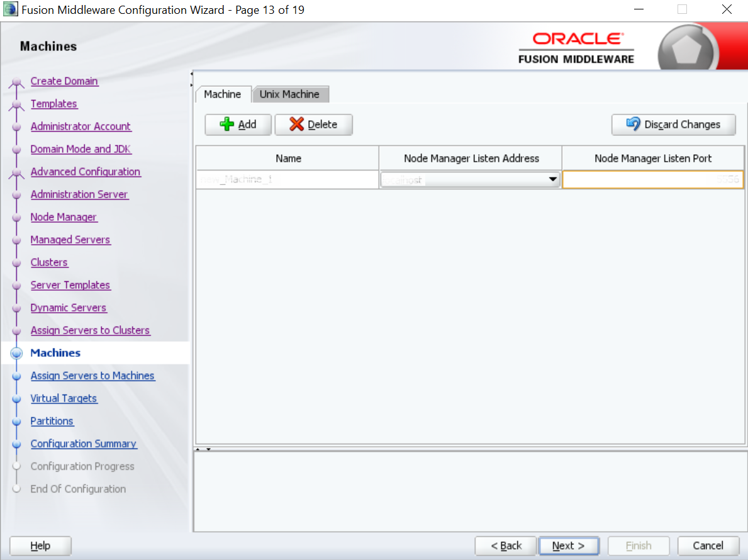
Task: Go to Templates step
Action: click(54, 104)
